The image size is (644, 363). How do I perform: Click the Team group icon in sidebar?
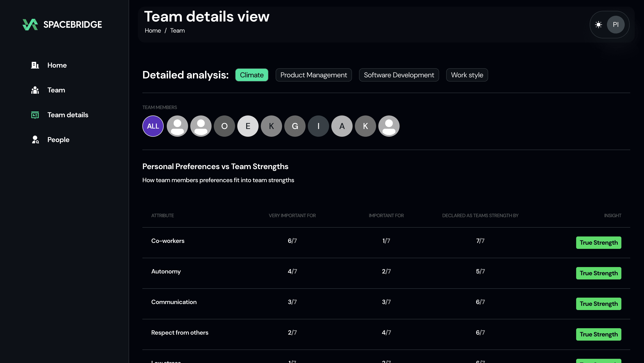pos(35,90)
